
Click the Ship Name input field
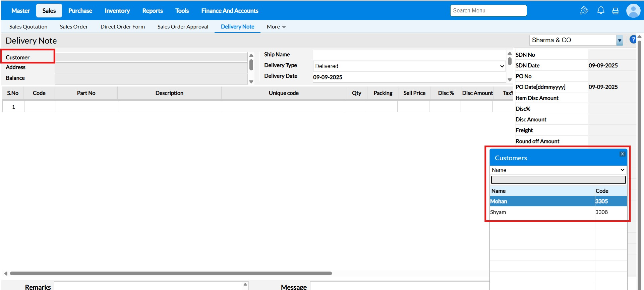point(409,55)
